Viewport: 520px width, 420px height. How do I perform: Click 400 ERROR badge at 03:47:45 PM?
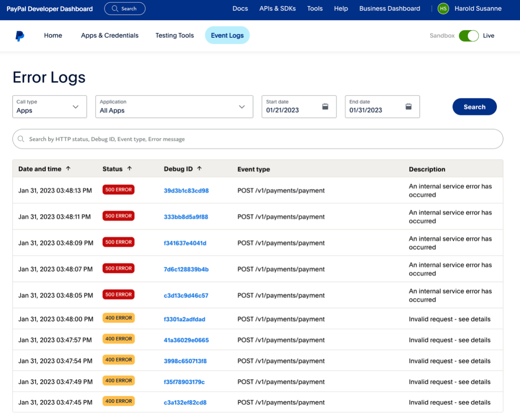pyautogui.click(x=118, y=401)
